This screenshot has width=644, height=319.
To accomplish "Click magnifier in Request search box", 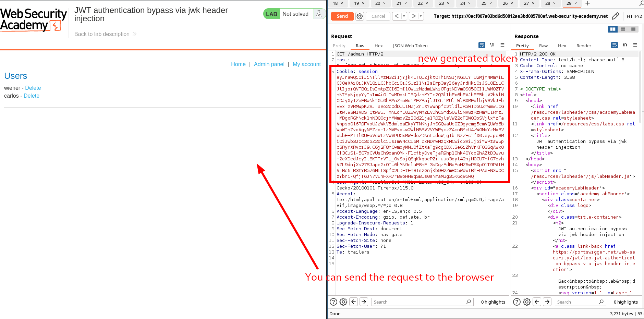I will click(x=469, y=302).
